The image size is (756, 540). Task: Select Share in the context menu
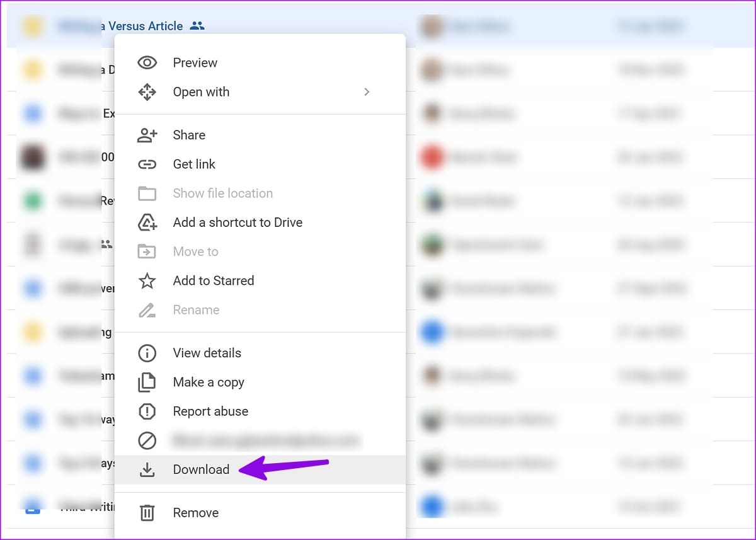260,135
